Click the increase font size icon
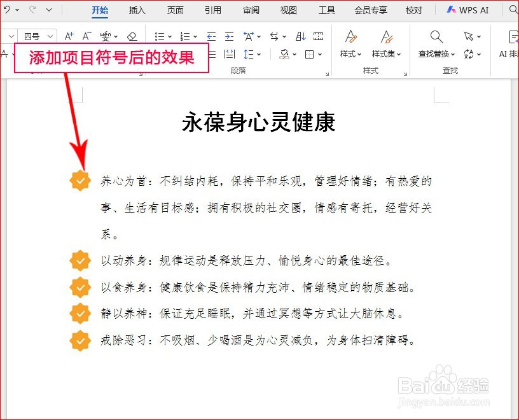 [69, 36]
